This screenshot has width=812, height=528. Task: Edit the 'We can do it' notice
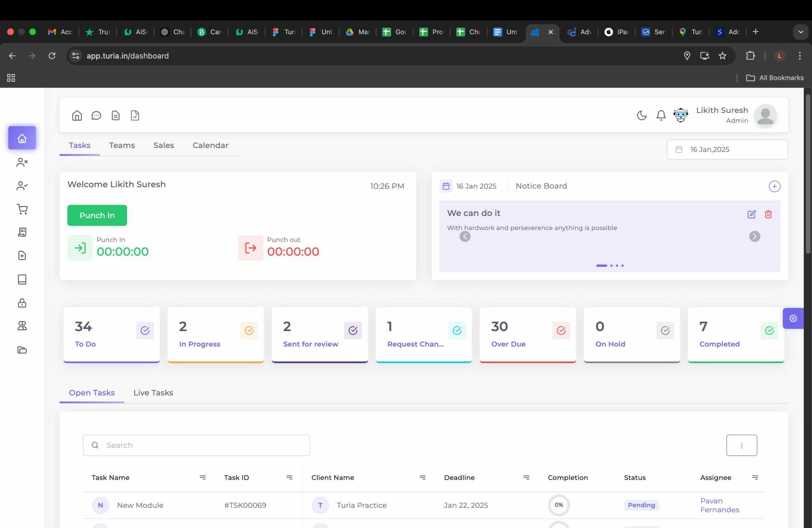tap(752, 214)
